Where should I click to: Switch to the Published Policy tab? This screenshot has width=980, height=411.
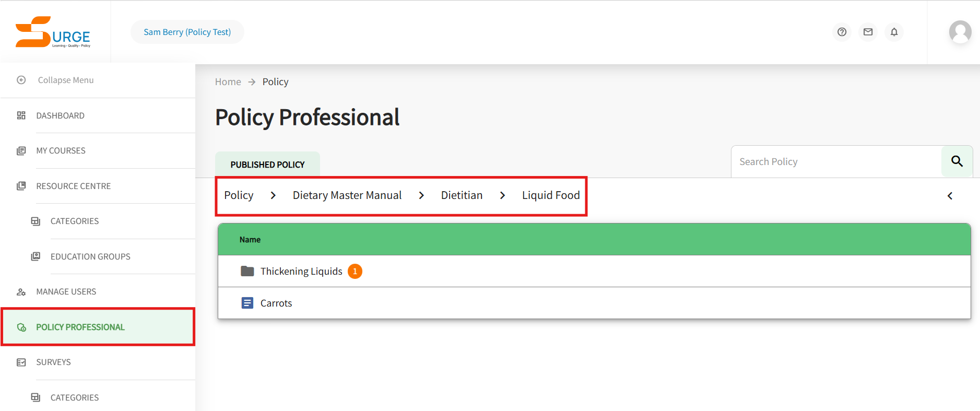[267, 164]
